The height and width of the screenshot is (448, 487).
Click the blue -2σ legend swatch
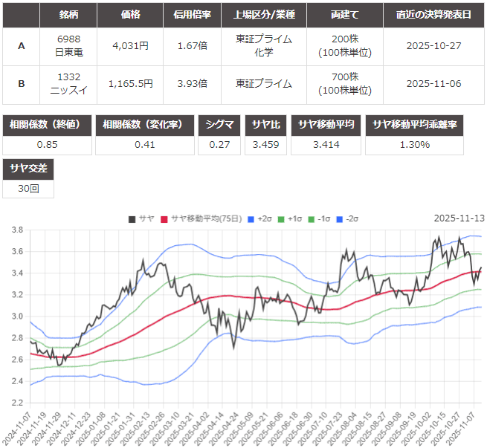(341, 218)
